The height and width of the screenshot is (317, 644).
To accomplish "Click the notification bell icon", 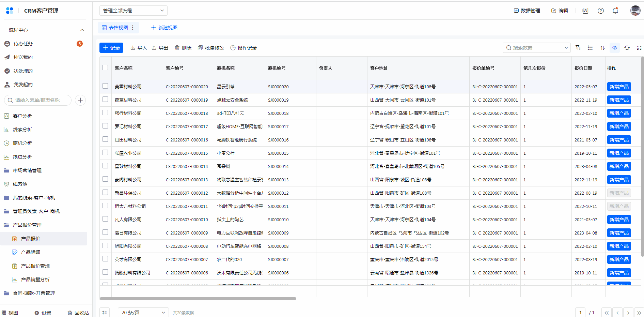I will click(x=615, y=11).
